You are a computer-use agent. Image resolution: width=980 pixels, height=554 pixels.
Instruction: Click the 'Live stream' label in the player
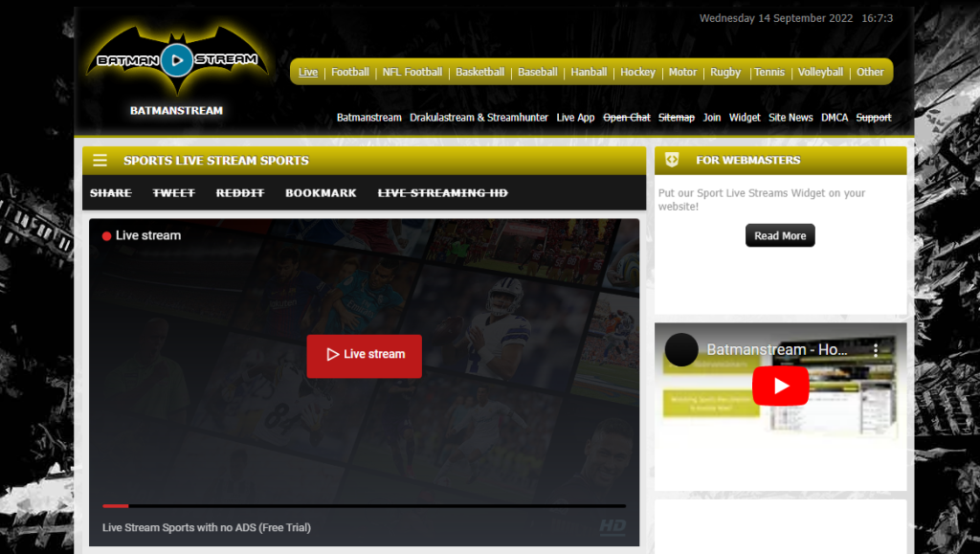(148, 235)
